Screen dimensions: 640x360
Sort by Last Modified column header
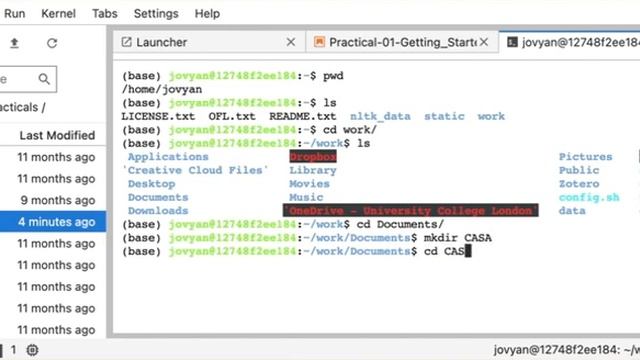tap(57, 136)
